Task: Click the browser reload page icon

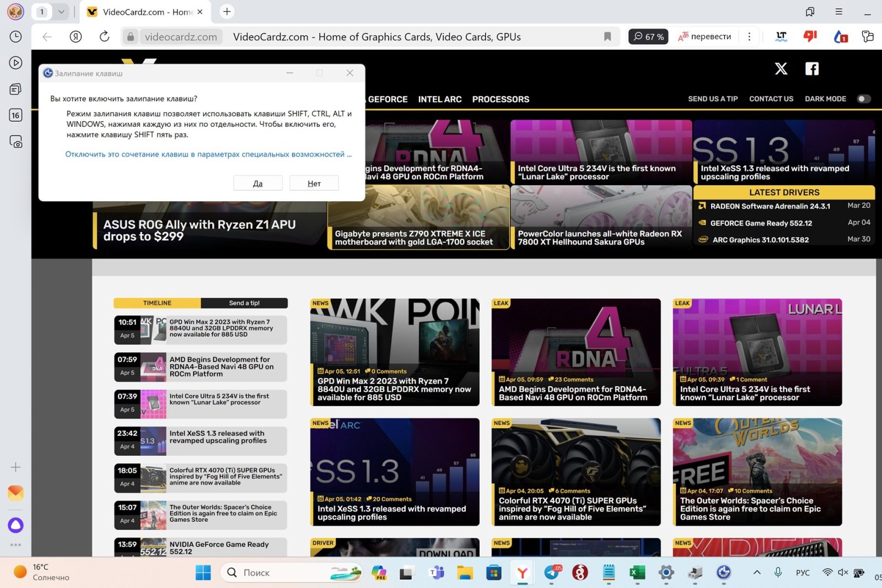Action: coord(104,37)
